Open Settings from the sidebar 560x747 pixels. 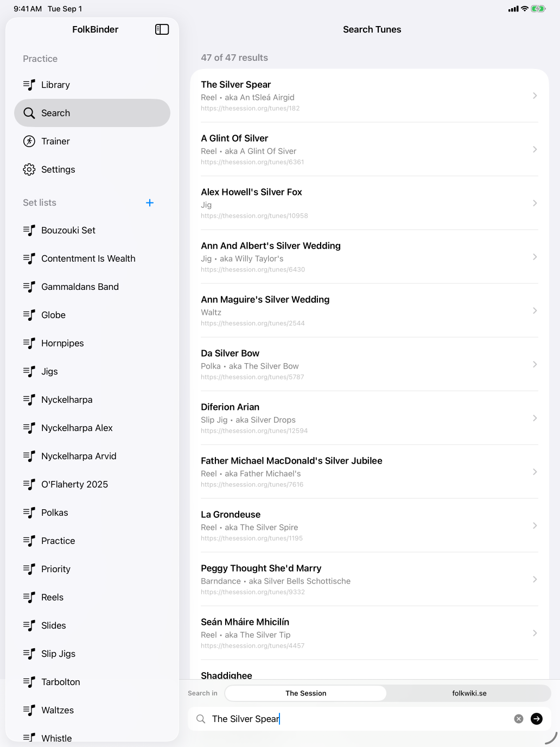click(92, 169)
